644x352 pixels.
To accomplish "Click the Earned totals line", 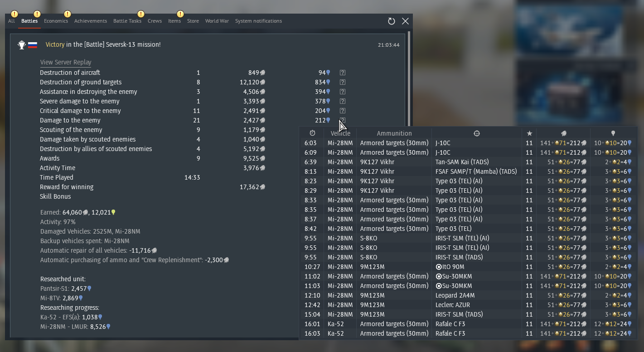I will pos(78,212).
